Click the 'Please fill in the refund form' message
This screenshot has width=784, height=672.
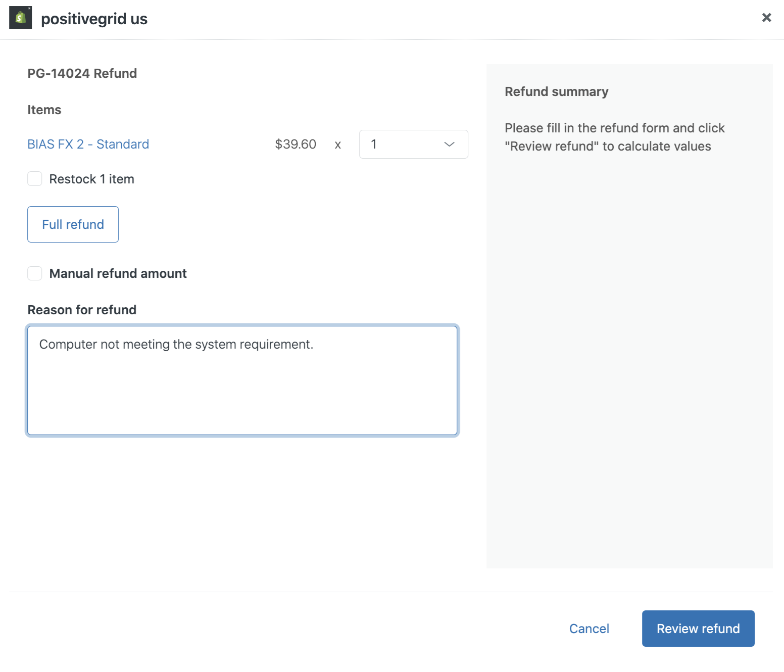[x=615, y=137]
